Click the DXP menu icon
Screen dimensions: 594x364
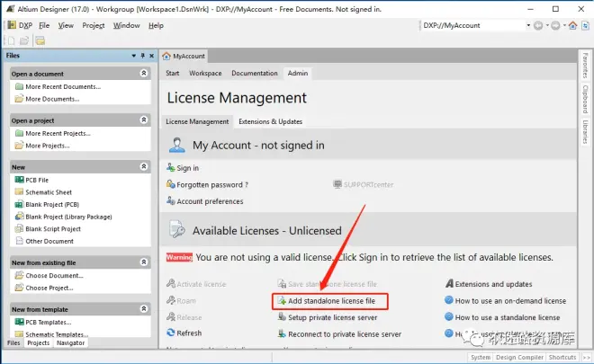(x=12, y=25)
